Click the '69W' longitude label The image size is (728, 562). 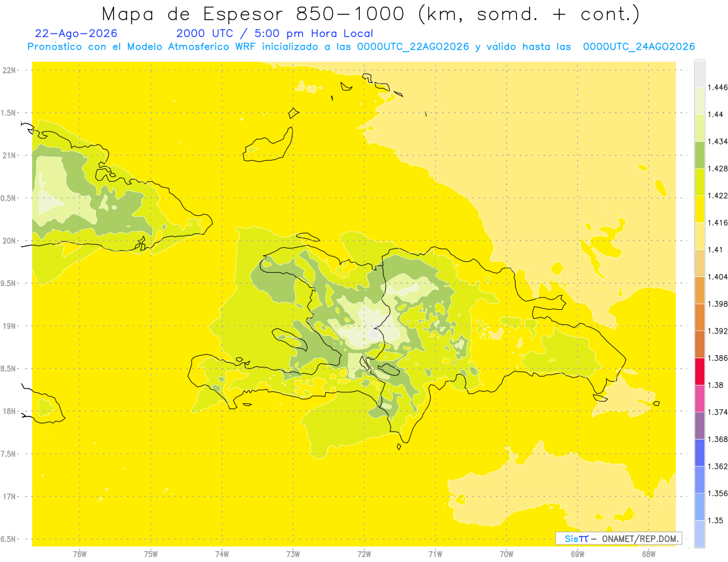pyautogui.click(x=578, y=554)
